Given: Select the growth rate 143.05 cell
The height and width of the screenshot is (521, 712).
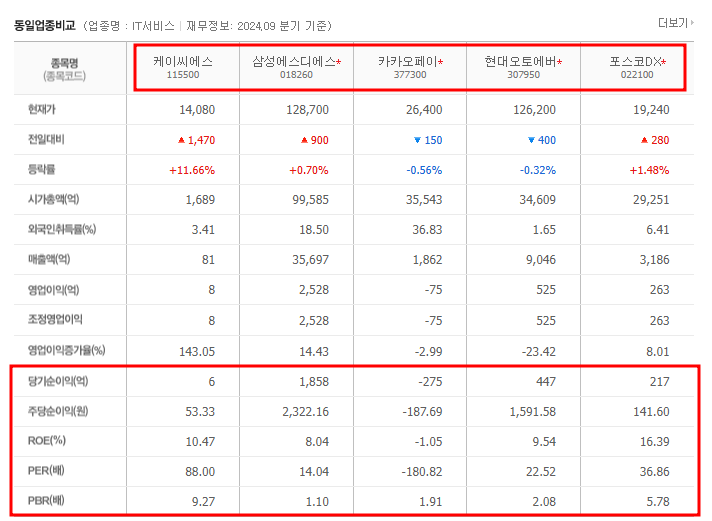Looking at the screenshot, I should click(197, 352).
